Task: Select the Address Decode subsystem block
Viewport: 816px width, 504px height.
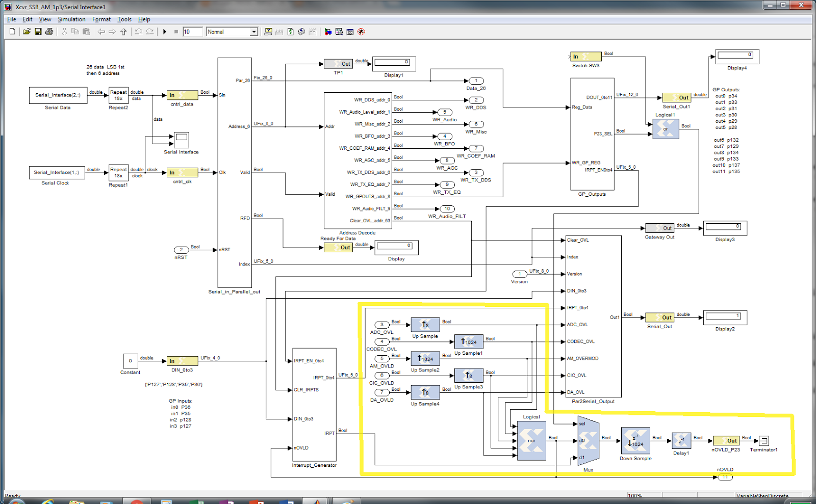Action: 358,161
